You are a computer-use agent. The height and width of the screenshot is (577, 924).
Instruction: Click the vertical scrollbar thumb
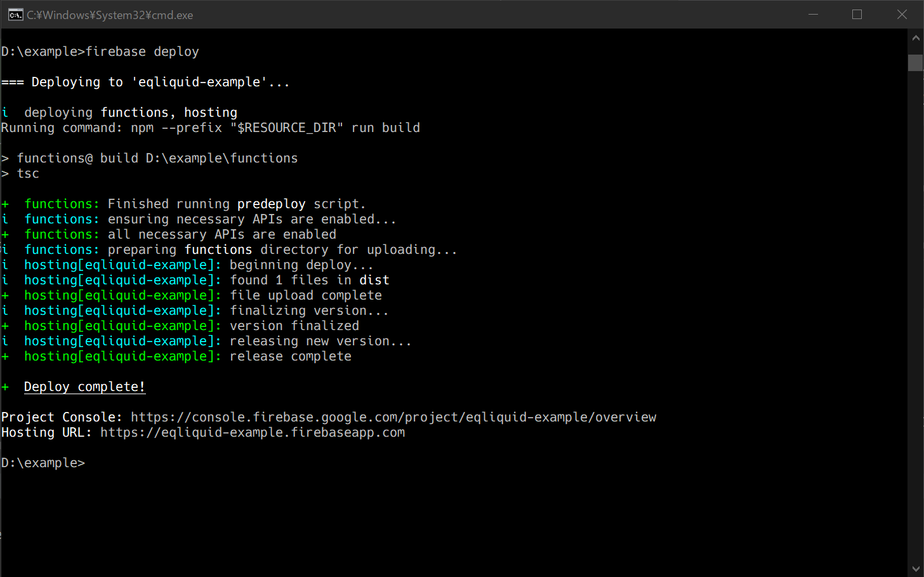(x=915, y=62)
